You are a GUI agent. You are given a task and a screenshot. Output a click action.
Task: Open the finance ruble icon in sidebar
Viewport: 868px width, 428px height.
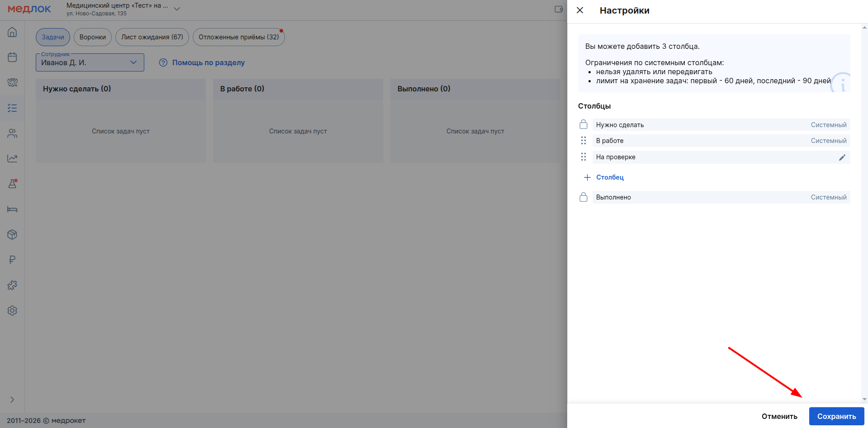tap(12, 260)
